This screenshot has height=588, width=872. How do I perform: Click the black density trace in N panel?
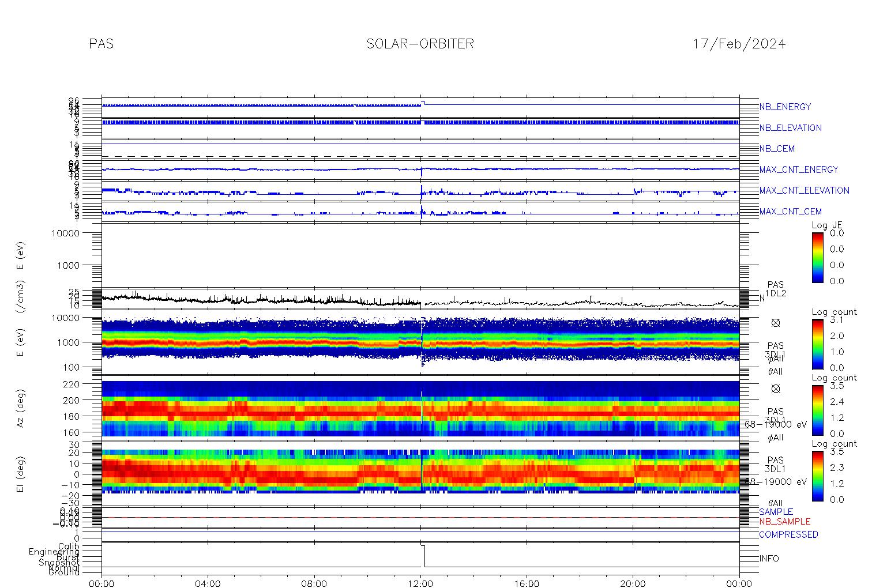(x=420, y=300)
